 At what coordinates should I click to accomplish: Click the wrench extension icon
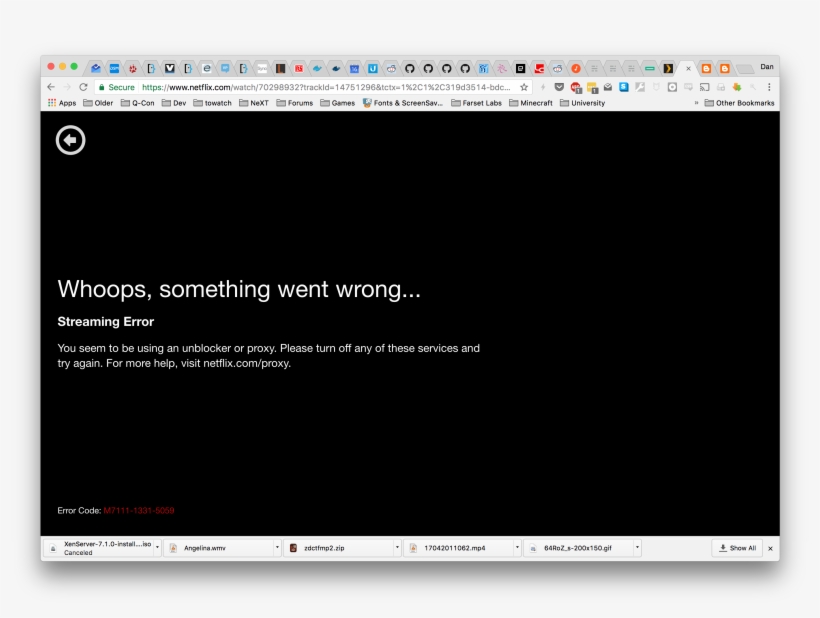pos(640,87)
